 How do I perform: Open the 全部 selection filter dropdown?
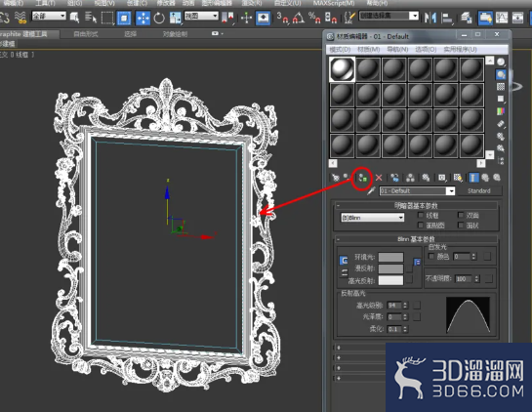coord(49,16)
